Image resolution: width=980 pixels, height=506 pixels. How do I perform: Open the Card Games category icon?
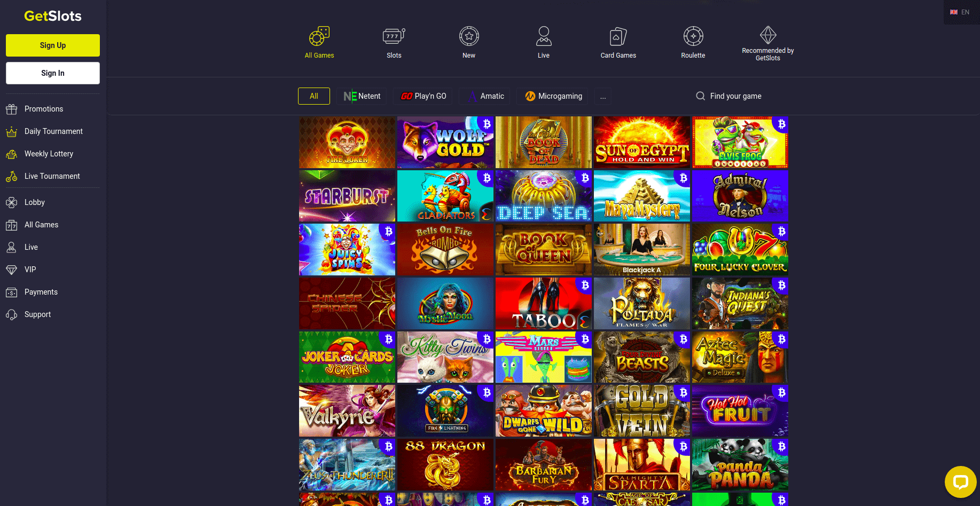pyautogui.click(x=618, y=36)
